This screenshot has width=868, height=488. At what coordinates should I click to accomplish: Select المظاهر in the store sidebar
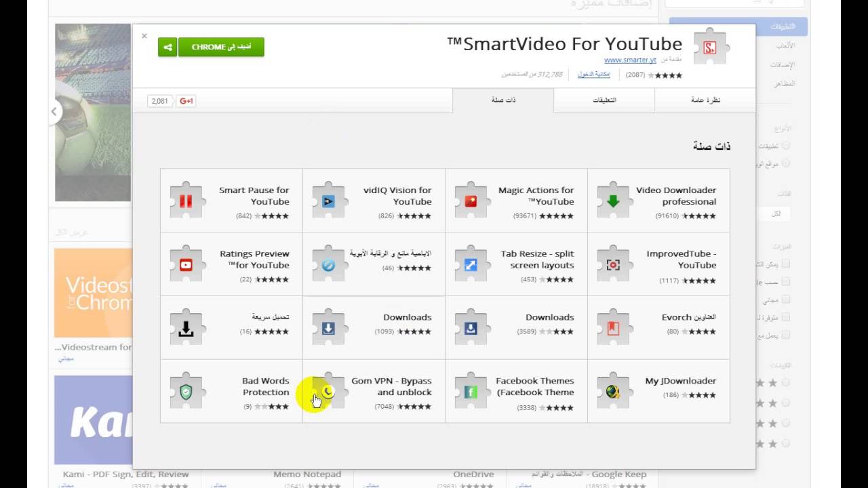click(x=784, y=83)
